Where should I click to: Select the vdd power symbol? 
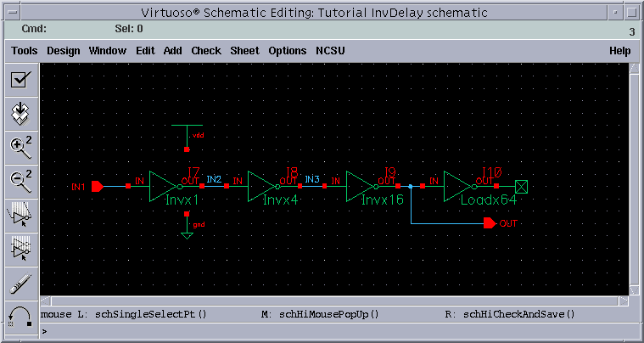click(x=187, y=137)
